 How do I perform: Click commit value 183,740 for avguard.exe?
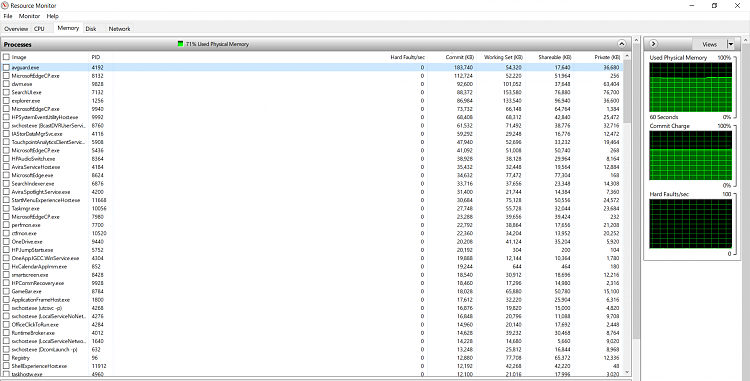point(463,67)
